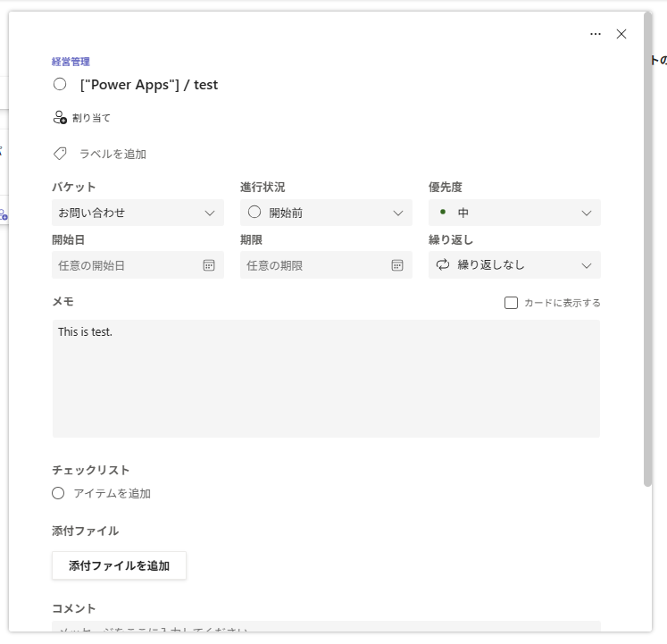Open the 期限 calendar picker icon
Screen dimensions: 667x644
coord(397,265)
